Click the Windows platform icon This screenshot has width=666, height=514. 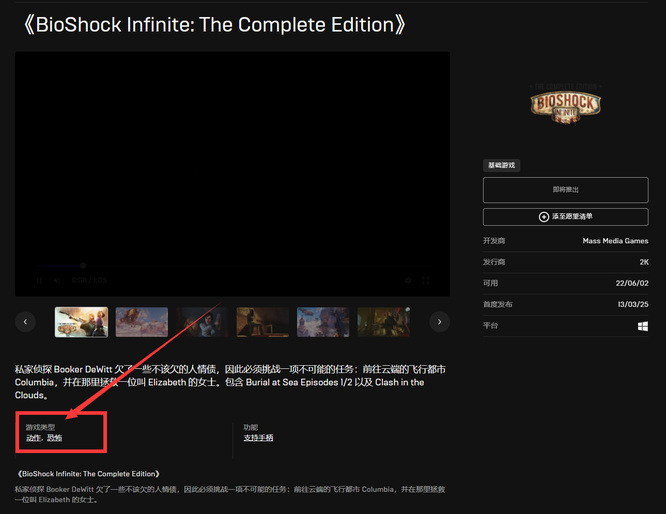642,326
